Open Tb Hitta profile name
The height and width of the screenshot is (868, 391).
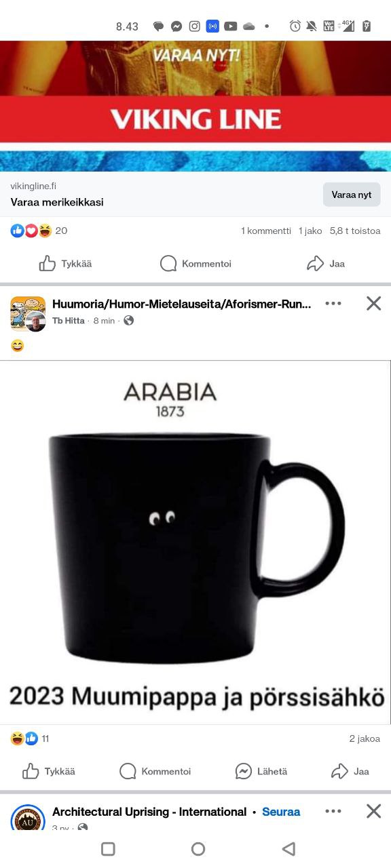coord(69,321)
